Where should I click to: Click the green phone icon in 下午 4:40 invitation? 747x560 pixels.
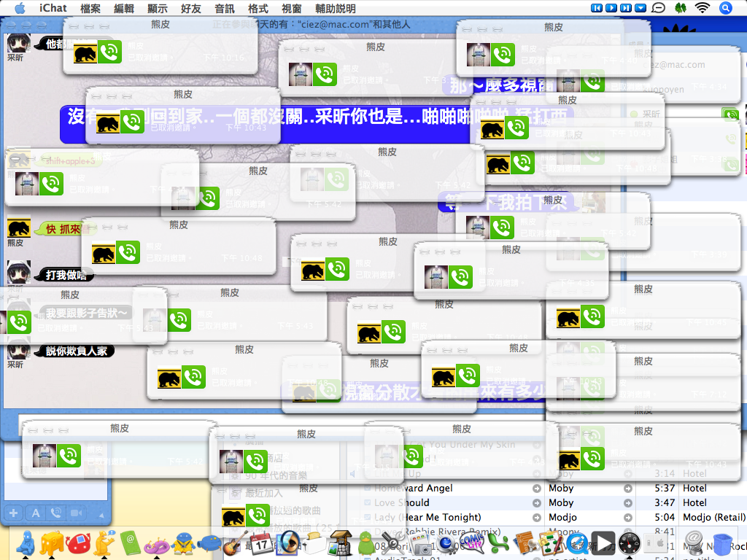tap(503, 55)
